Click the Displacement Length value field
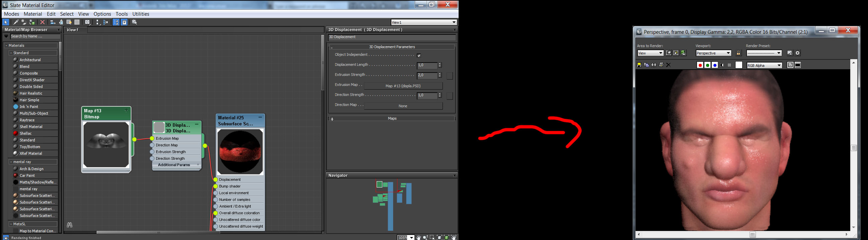868x240 pixels. [x=427, y=65]
